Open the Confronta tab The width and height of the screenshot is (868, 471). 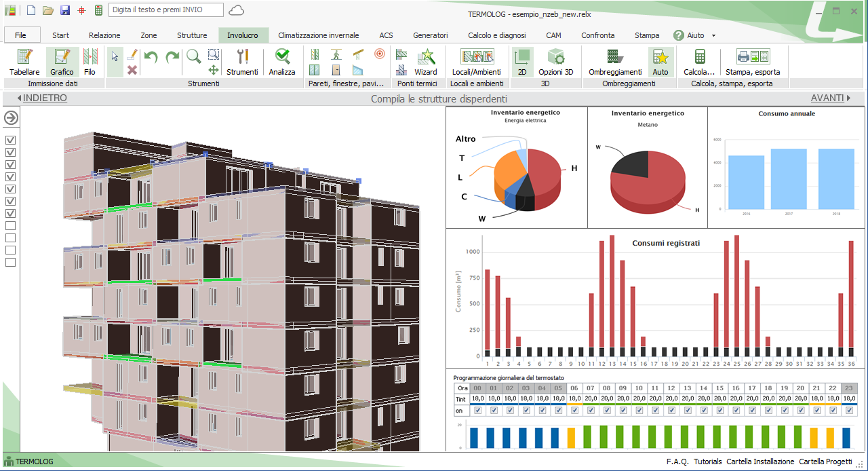click(598, 35)
